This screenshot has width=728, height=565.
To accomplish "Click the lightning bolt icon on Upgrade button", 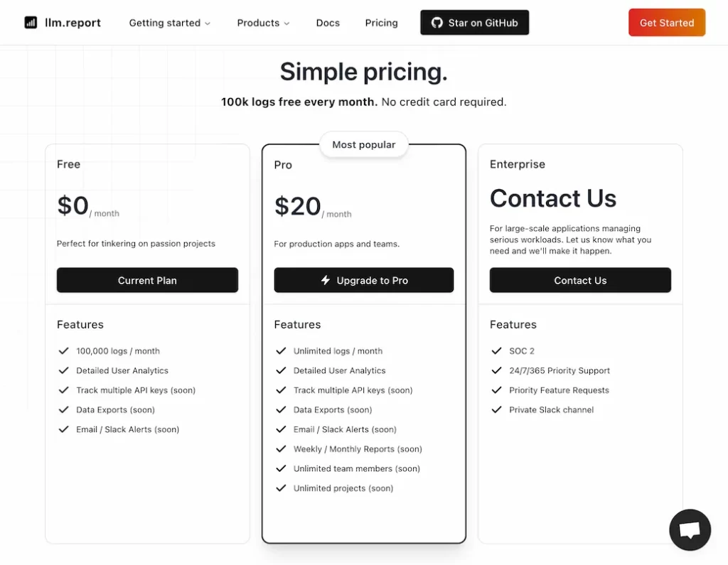I will click(x=326, y=280).
